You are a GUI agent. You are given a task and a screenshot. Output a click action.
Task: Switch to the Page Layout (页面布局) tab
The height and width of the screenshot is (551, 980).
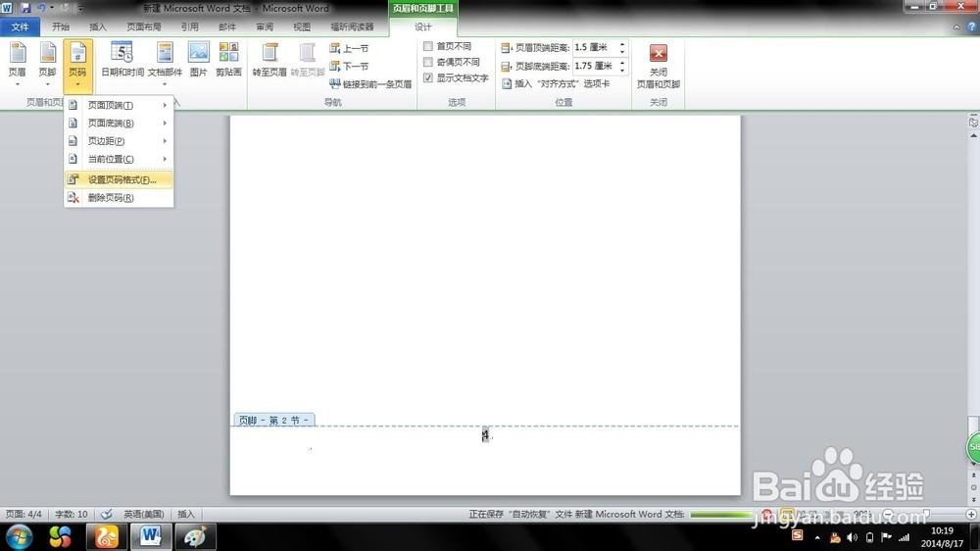(x=143, y=27)
